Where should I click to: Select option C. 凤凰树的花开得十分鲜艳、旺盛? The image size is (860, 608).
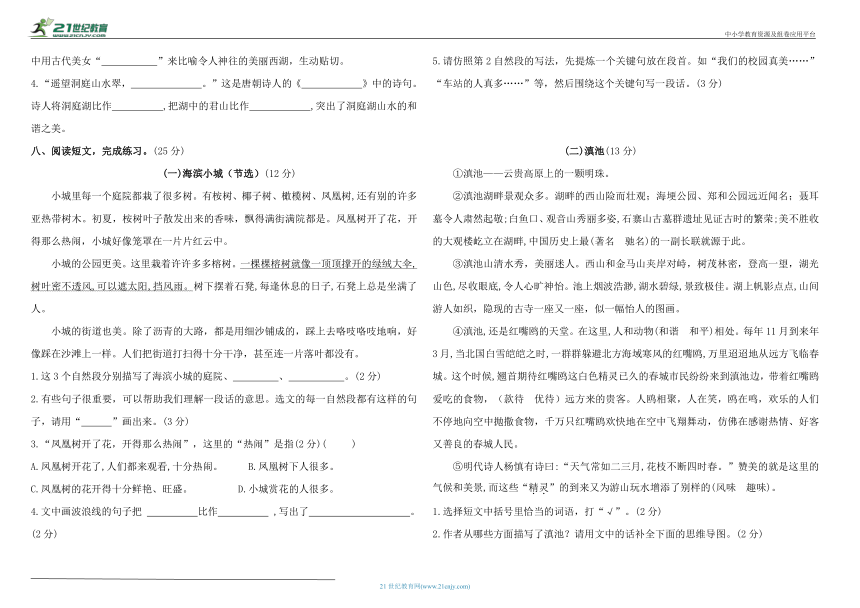(x=110, y=489)
